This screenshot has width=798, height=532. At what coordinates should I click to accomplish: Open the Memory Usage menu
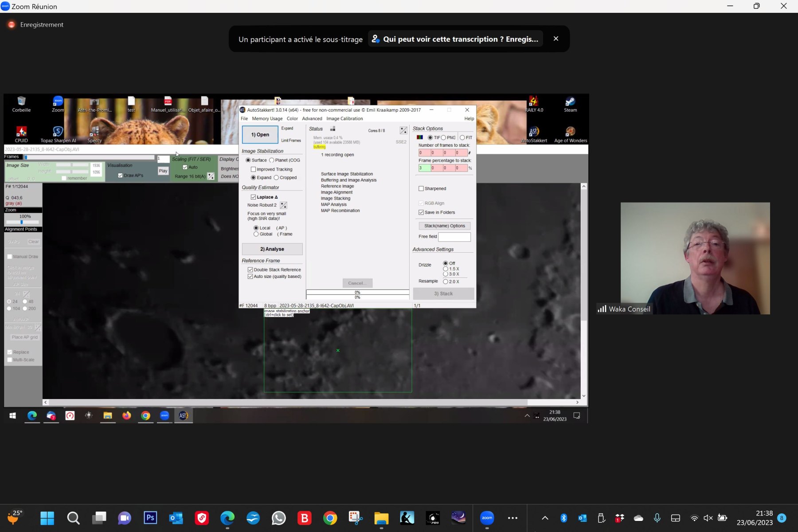pyautogui.click(x=267, y=119)
